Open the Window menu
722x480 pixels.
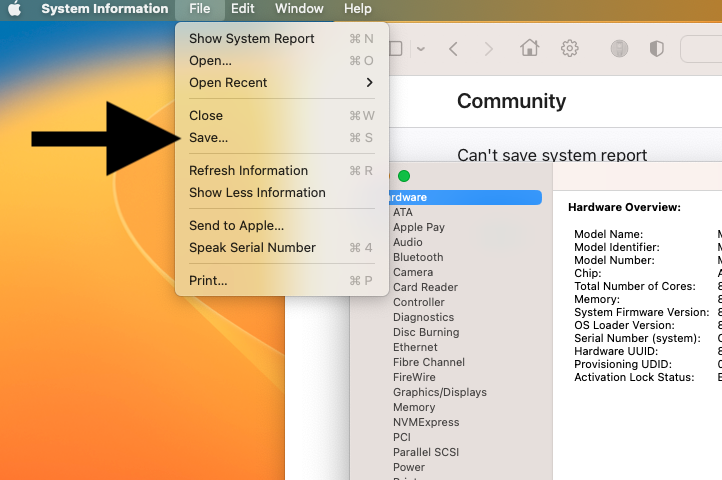(299, 8)
